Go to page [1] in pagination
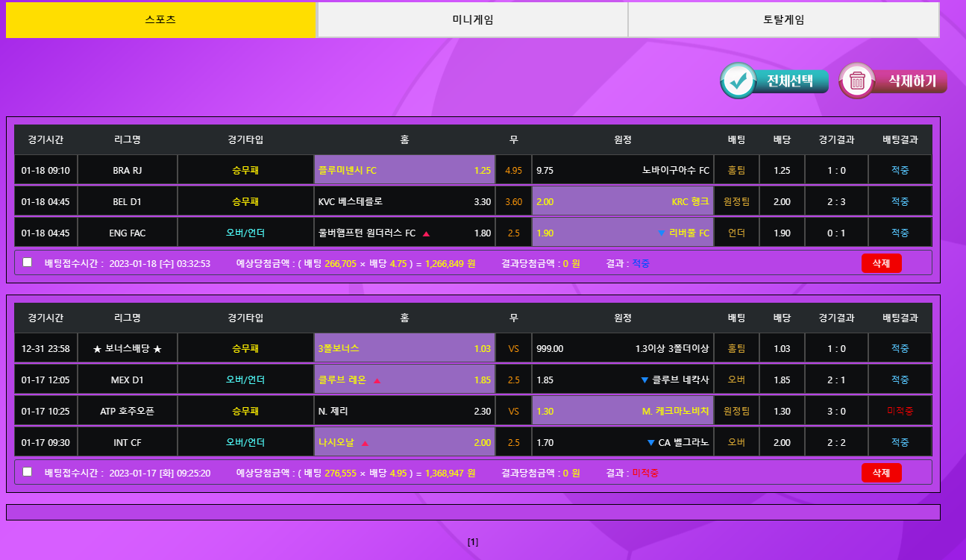The image size is (966, 560). click(472, 542)
